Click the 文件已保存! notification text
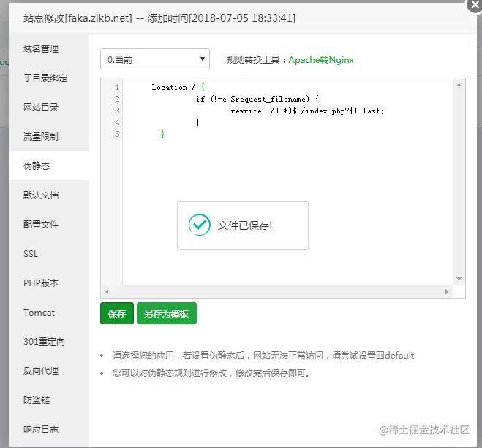 coord(245,225)
